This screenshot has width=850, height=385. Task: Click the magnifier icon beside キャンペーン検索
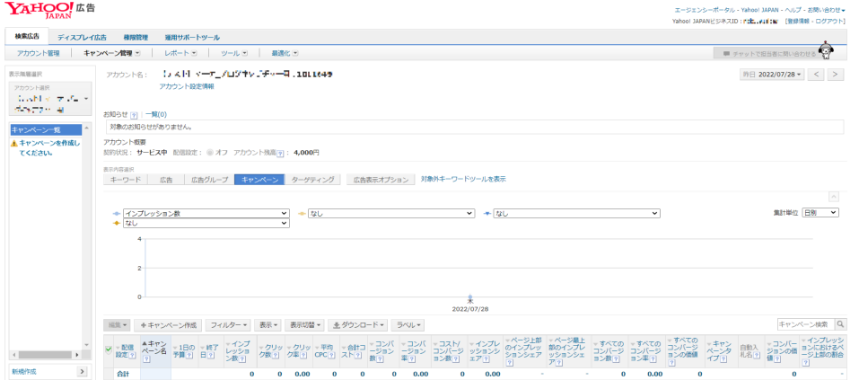840,324
